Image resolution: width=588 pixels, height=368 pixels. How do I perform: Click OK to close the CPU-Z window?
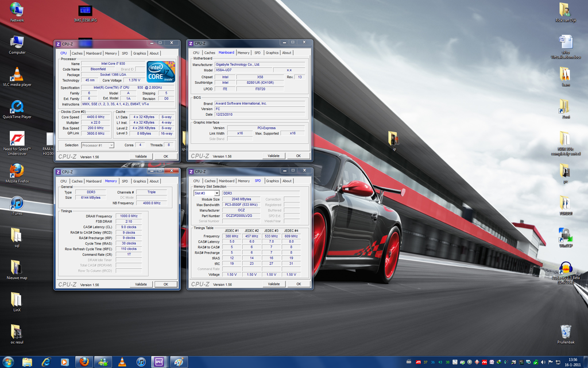[165, 156]
